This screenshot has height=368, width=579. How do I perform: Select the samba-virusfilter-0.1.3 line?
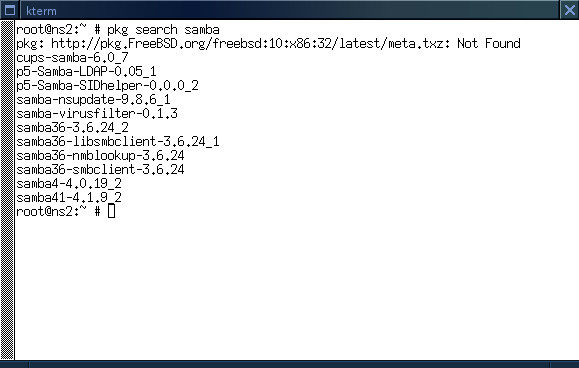pos(97,113)
